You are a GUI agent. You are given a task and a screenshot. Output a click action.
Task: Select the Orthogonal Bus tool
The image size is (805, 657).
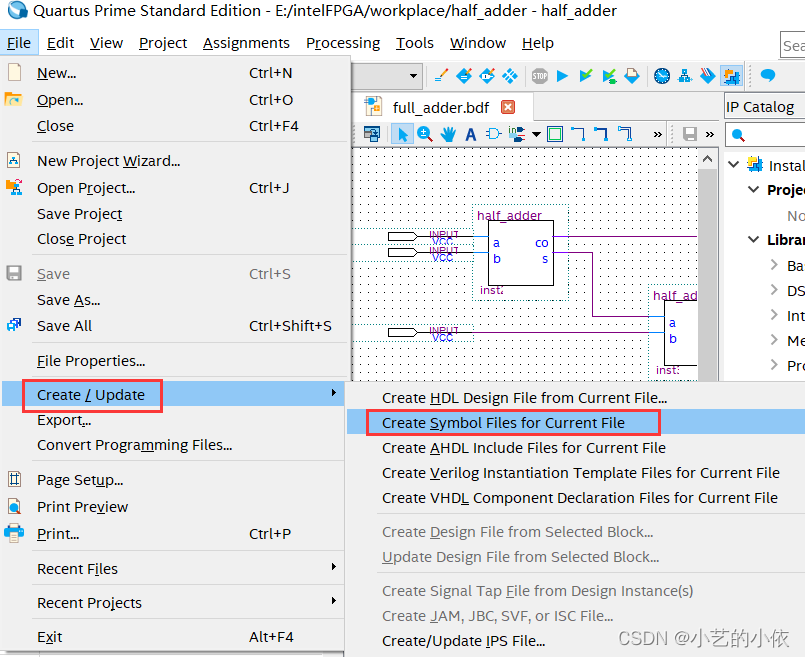[601, 134]
